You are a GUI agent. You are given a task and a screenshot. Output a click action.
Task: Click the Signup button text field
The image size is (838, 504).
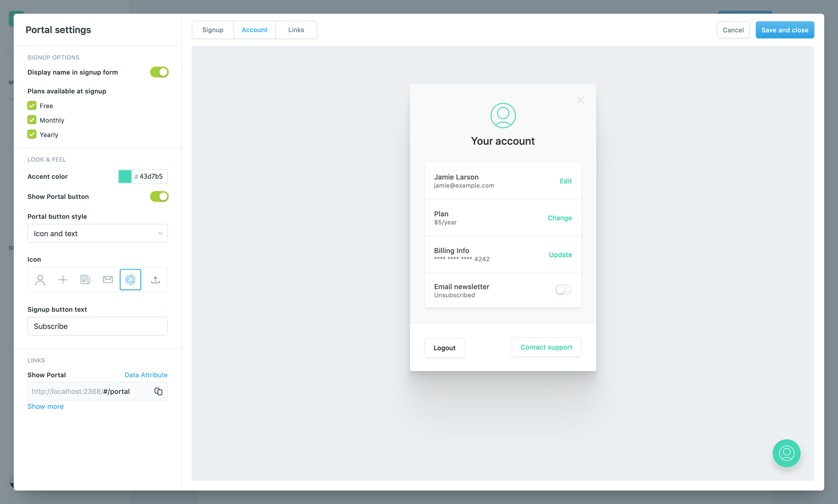point(97,326)
